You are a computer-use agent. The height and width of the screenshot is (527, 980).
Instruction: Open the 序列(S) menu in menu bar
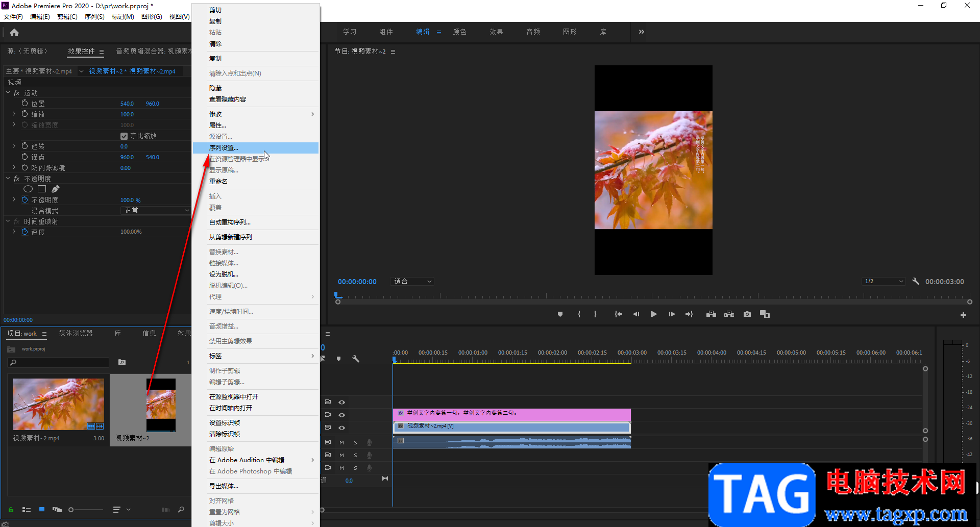pos(94,16)
